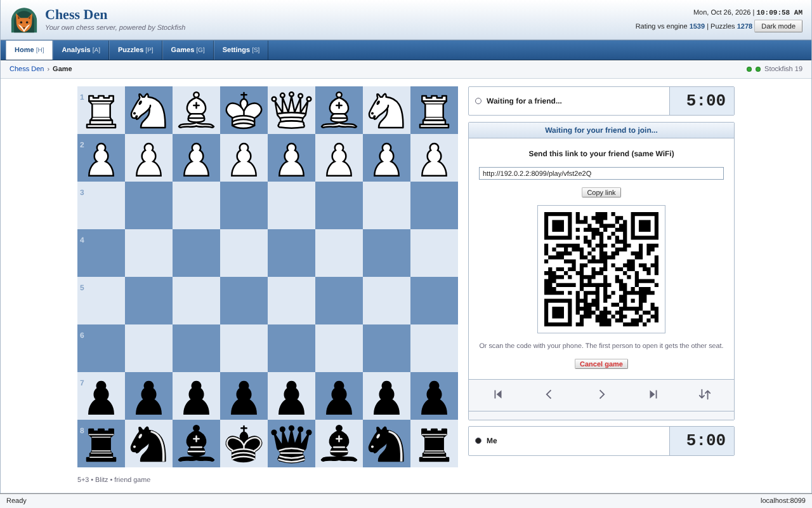Click the "Waiting for your friend to join..." header

[x=601, y=130]
